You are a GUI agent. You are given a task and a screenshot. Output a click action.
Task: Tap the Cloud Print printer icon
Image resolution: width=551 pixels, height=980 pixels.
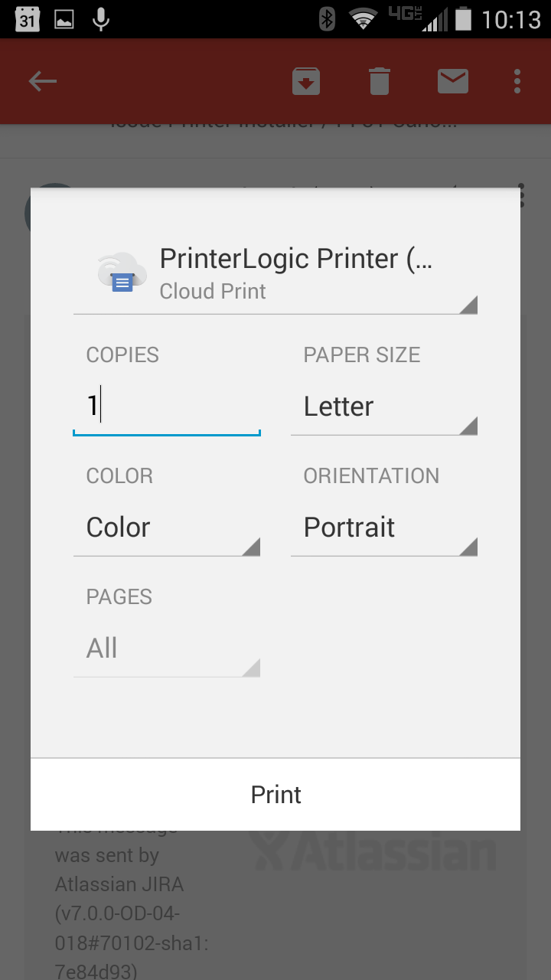[122, 273]
